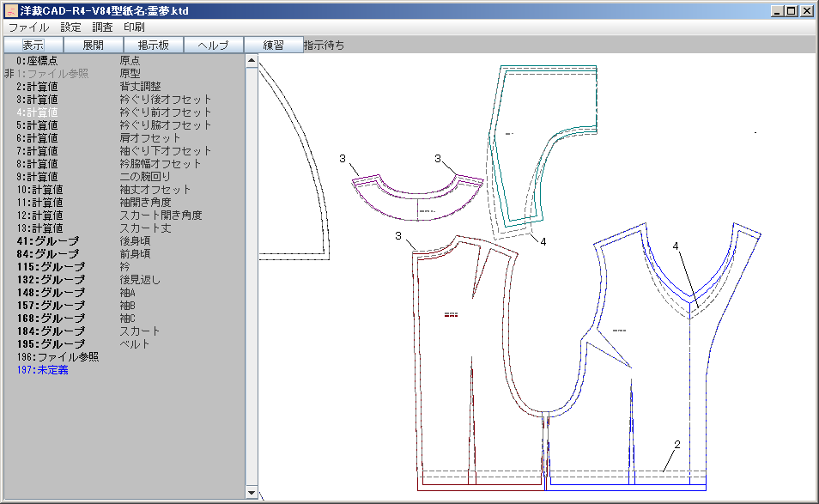Open the 印刷 menu

[134, 27]
